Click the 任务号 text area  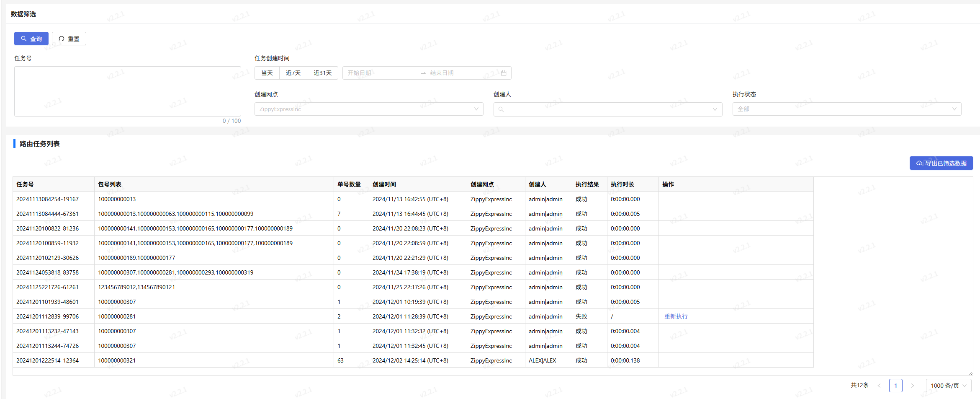click(127, 91)
